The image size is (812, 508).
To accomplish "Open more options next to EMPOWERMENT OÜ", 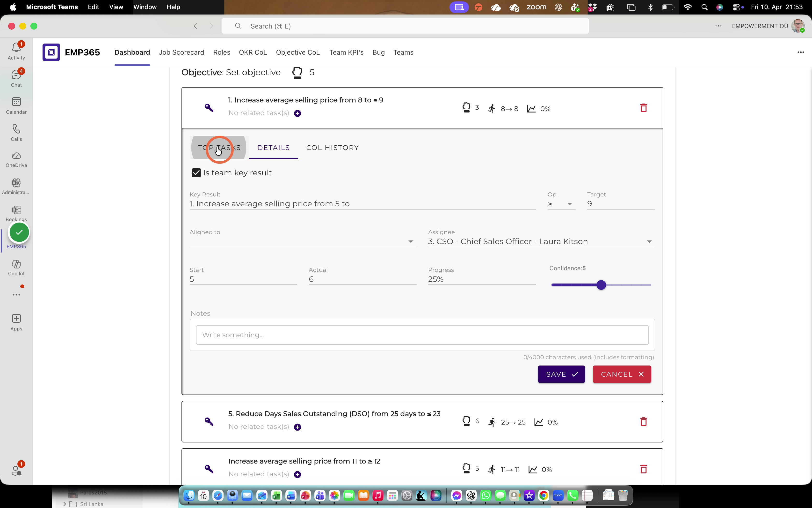I will [x=718, y=26].
